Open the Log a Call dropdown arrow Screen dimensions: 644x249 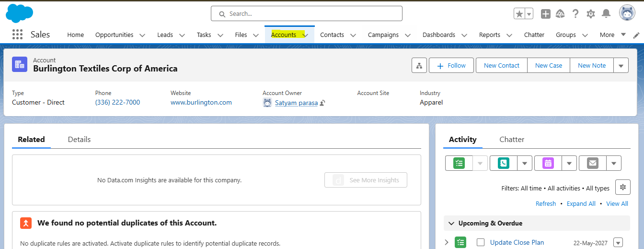(x=525, y=163)
